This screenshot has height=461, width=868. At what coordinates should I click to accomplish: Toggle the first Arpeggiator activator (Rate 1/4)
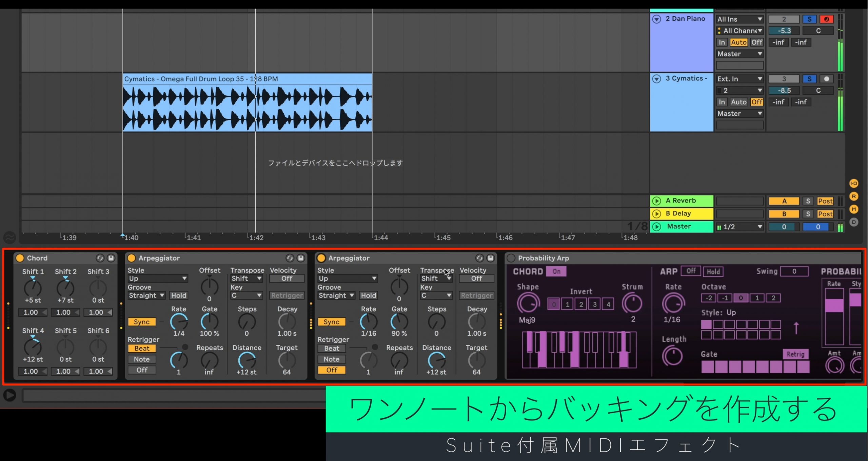pyautogui.click(x=131, y=258)
